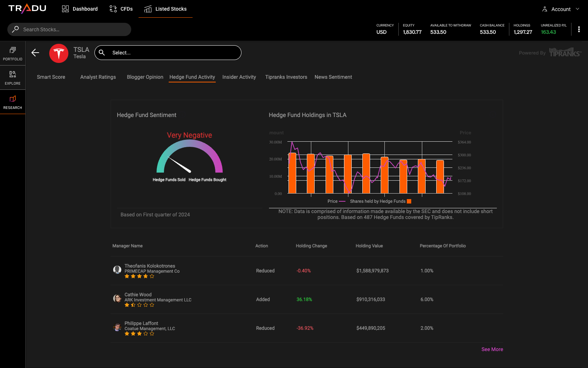Click the Account user icon
588x368 pixels.
pos(545,9)
